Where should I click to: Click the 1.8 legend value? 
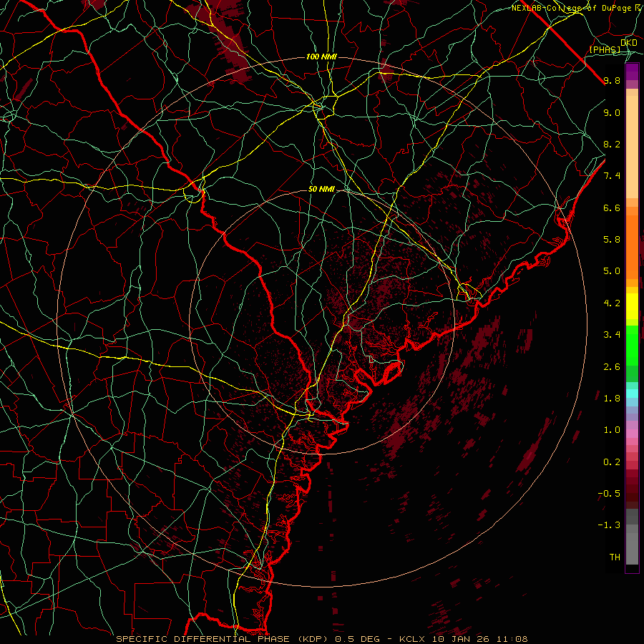612,399
